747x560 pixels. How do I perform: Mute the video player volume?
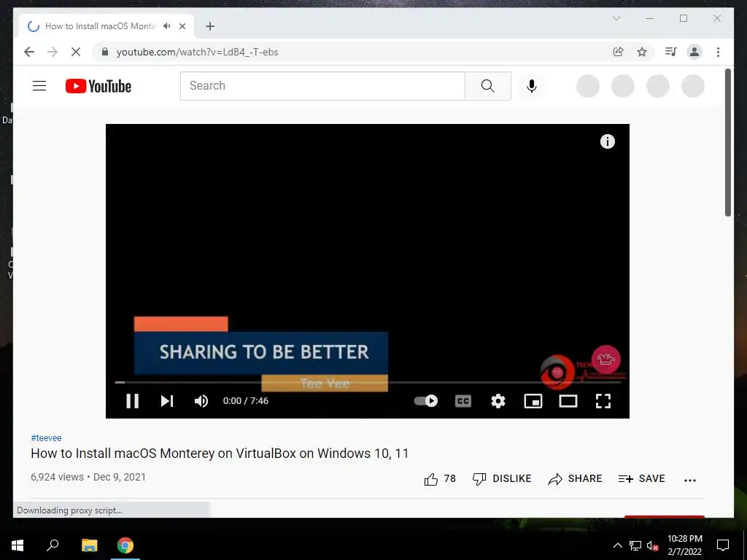coord(201,401)
